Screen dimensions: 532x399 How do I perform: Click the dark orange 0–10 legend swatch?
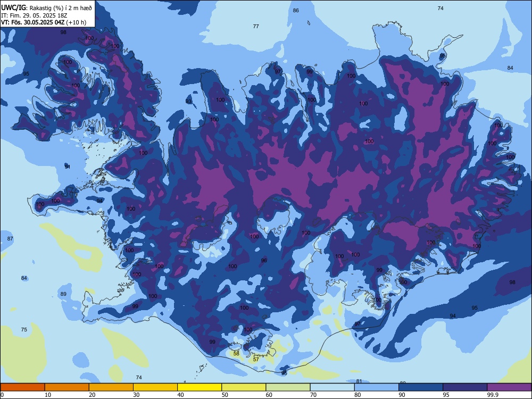(22, 387)
